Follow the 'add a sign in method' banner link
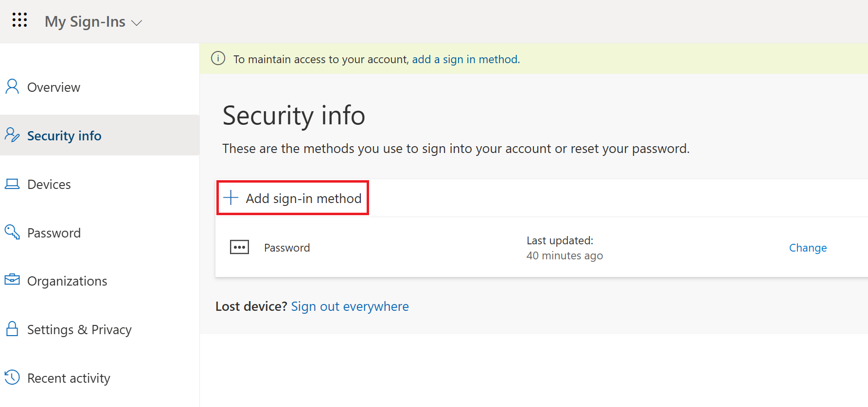Screen dimensions: 868x407 coord(465,59)
